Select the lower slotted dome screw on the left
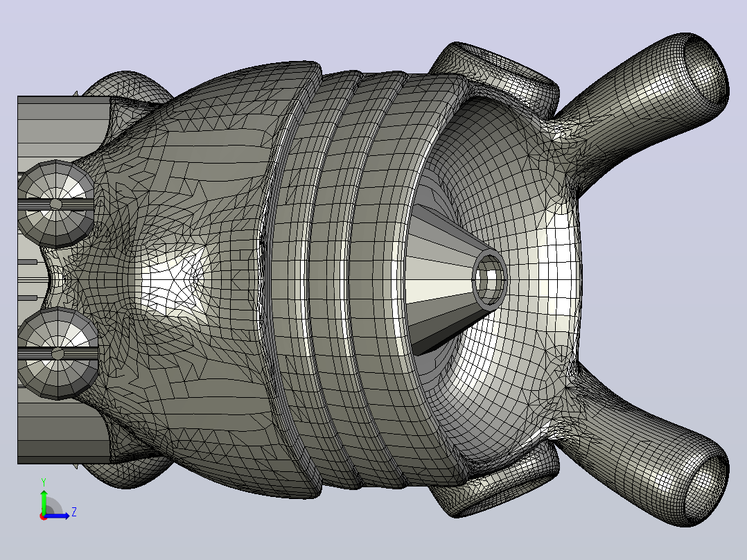747x560 pixels. pos(57,353)
